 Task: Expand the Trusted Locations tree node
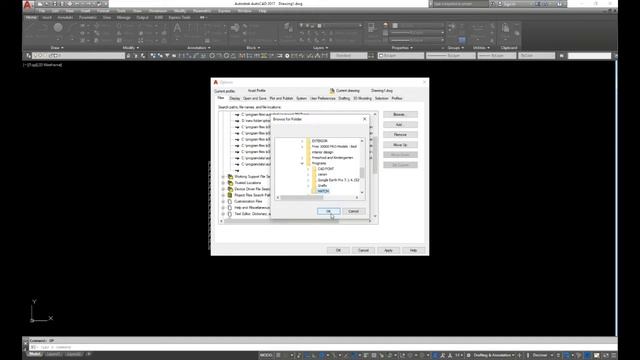tap(223, 183)
